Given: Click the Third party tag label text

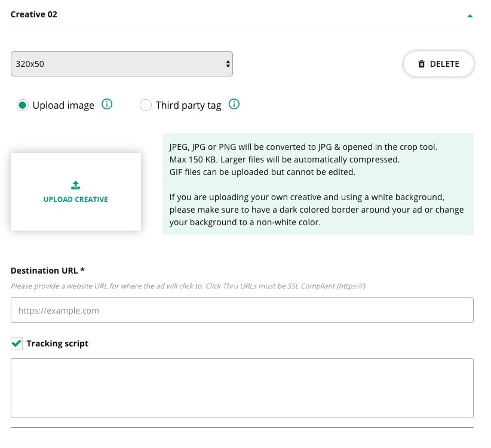Looking at the screenshot, I should pyautogui.click(x=188, y=106).
